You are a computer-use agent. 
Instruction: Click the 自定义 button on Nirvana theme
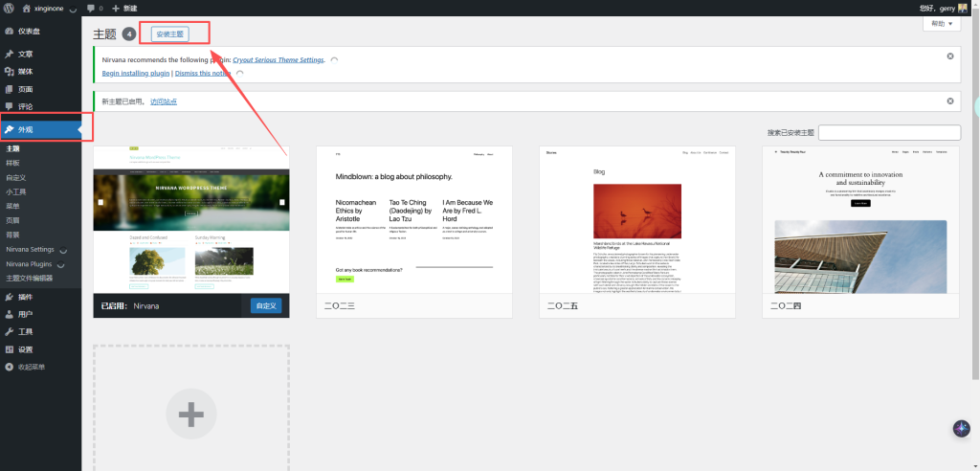tap(266, 306)
